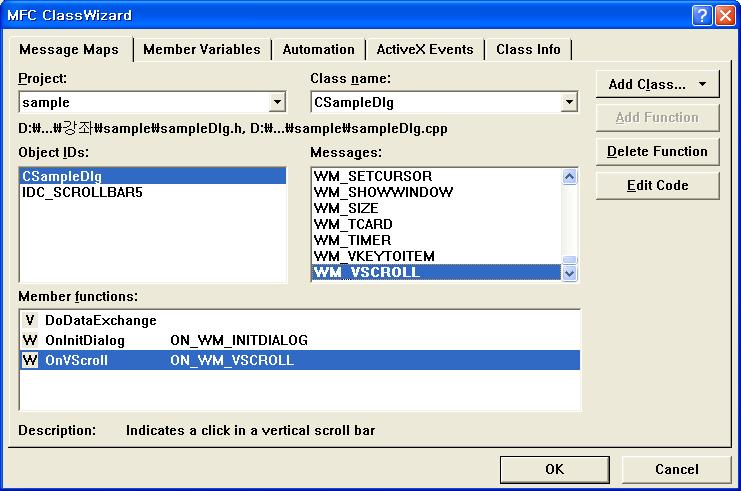The width and height of the screenshot is (741, 491).
Task: Click the ON_WM_VSCROLL macro text
Action: [232, 360]
